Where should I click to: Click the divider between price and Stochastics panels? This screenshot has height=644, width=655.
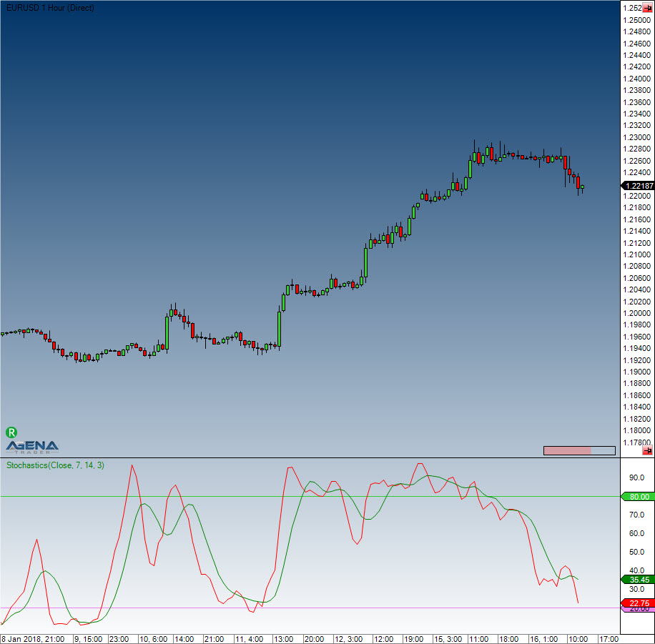point(307,457)
